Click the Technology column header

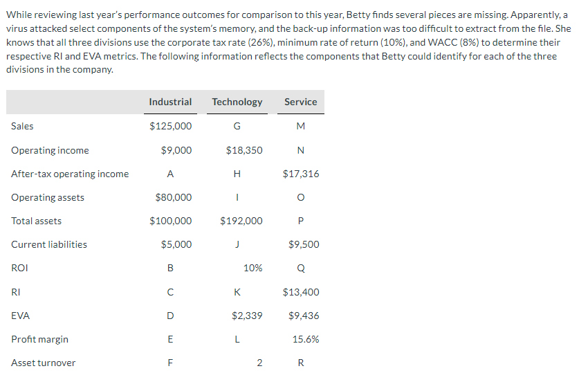tap(237, 102)
